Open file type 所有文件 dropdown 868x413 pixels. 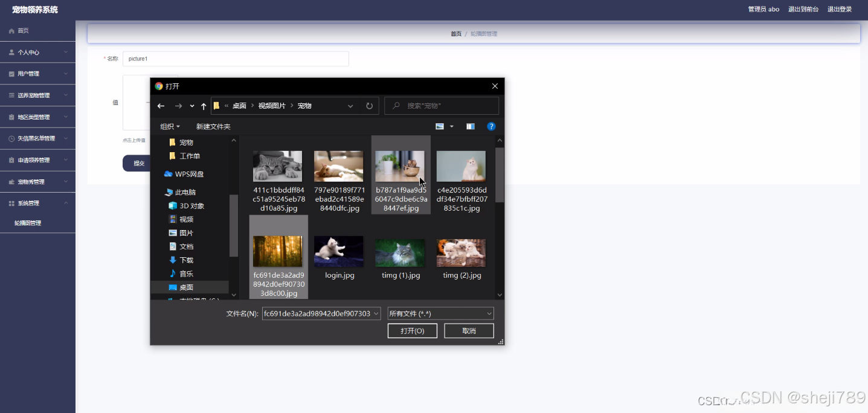pyautogui.click(x=441, y=313)
